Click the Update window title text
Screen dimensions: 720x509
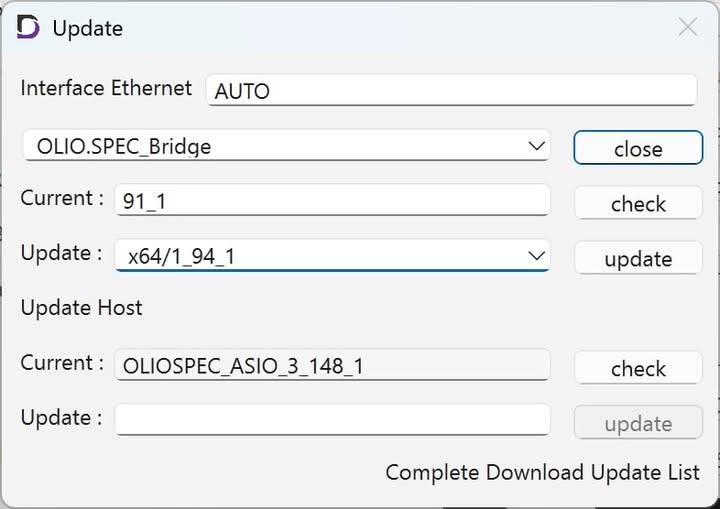click(88, 28)
